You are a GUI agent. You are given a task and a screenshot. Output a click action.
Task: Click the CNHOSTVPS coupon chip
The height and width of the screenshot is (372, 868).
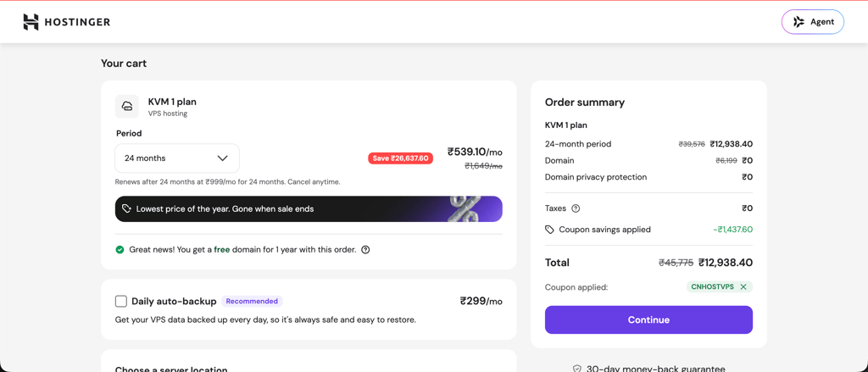pyautogui.click(x=720, y=286)
